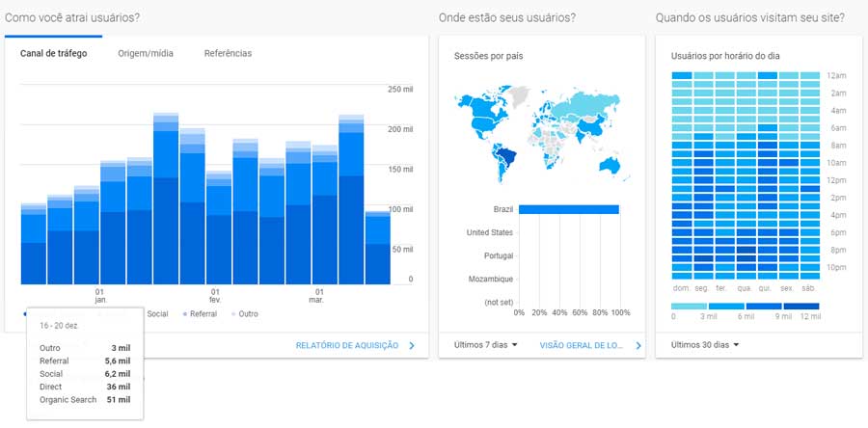Image resolution: width=868 pixels, height=428 pixels.
Task: Switch to the Canal de tráfego tab
Action: coord(53,54)
